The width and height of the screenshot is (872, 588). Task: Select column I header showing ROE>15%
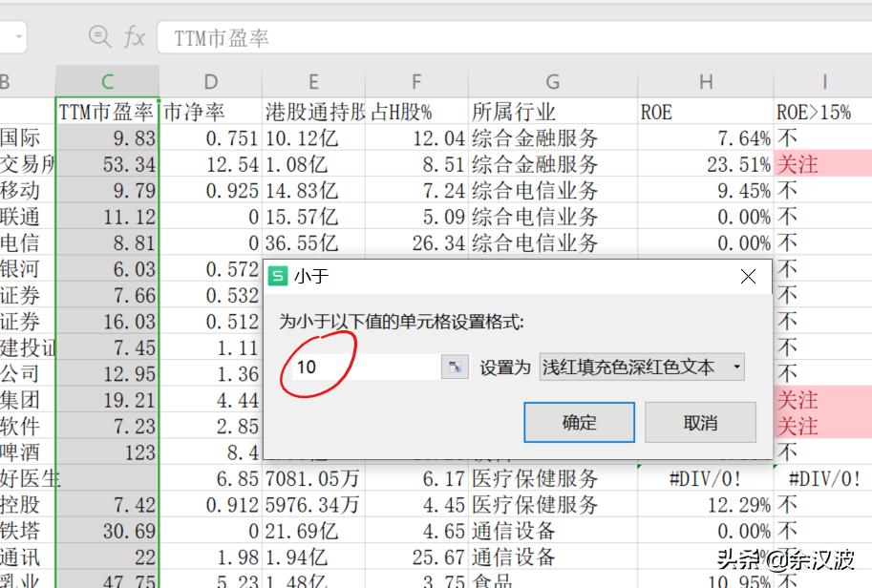(823, 82)
